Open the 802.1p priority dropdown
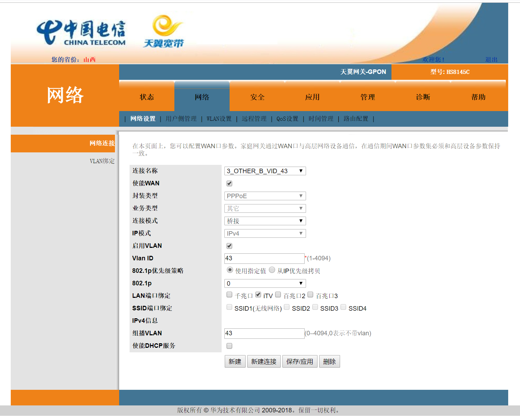 265,283
